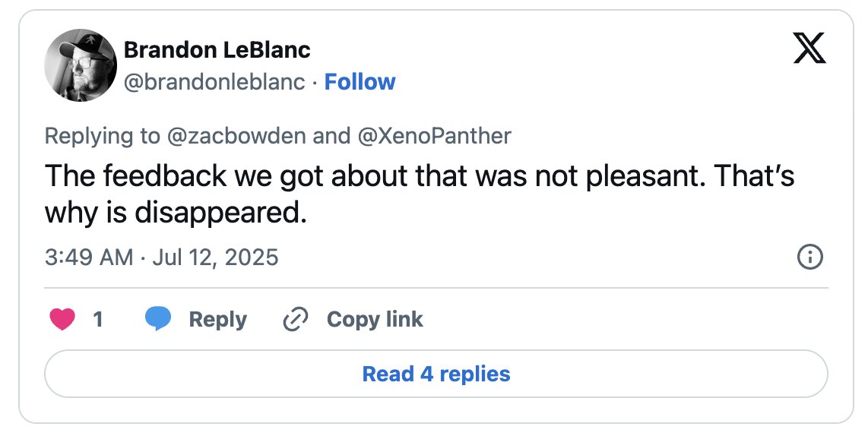Visit the @brandonleblanc handle
This screenshot has width=868, height=436.
point(214,82)
